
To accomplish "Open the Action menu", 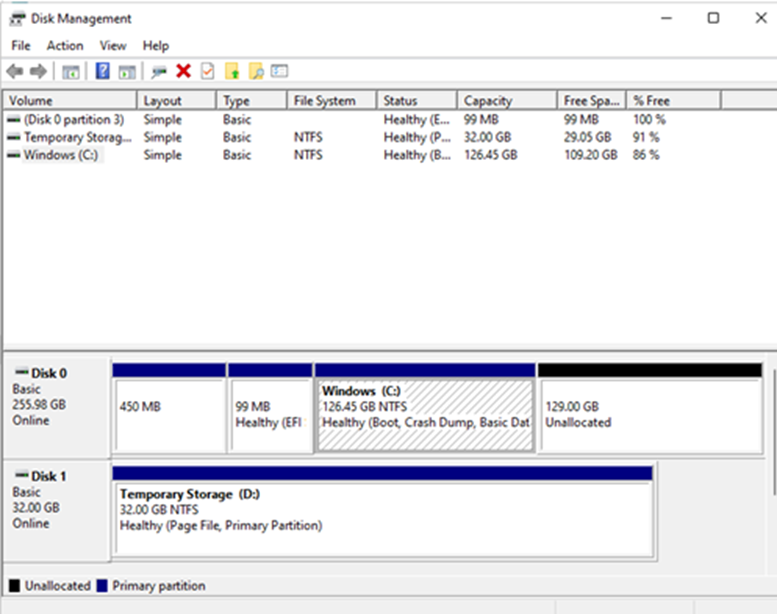I will pyautogui.click(x=65, y=46).
